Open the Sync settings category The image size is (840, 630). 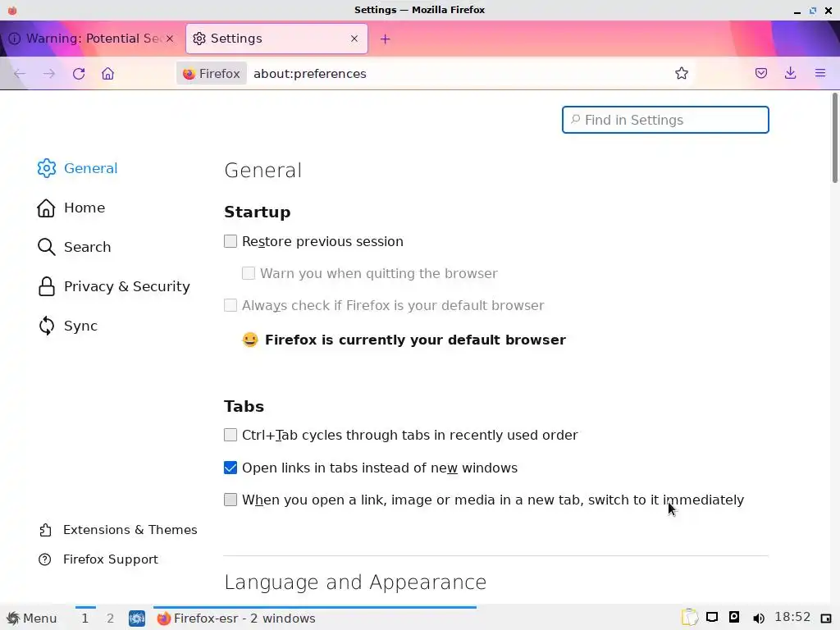[80, 326]
